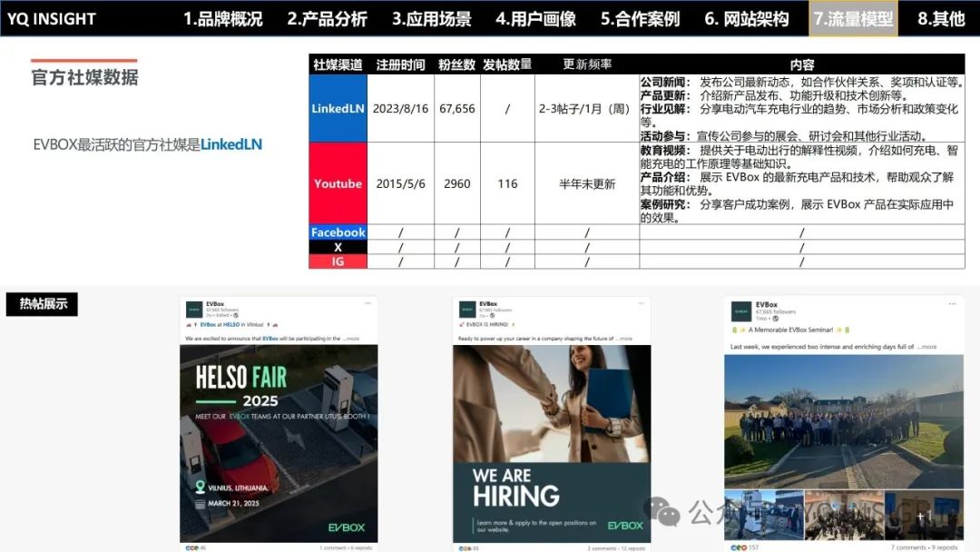Open '7 comments · 9 reposts' on seminar post
Screen dimensions: 980x552
click(x=924, y=547)
